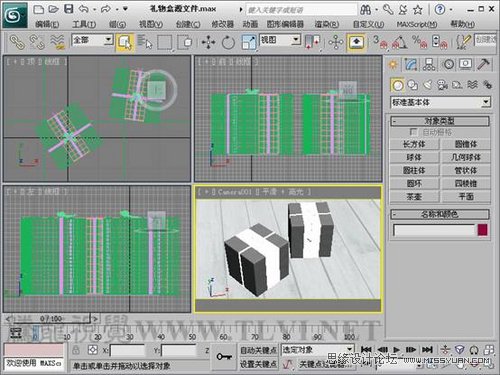Viewport: 500px width, 375px height.
Task: Click the Box (长方体) primitive button
Action: tap(414, 144)
